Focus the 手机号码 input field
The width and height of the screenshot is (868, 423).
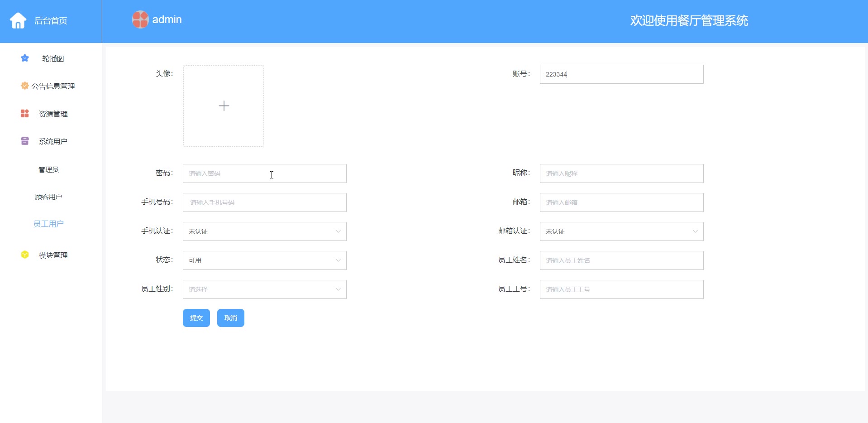pos(265,202)
